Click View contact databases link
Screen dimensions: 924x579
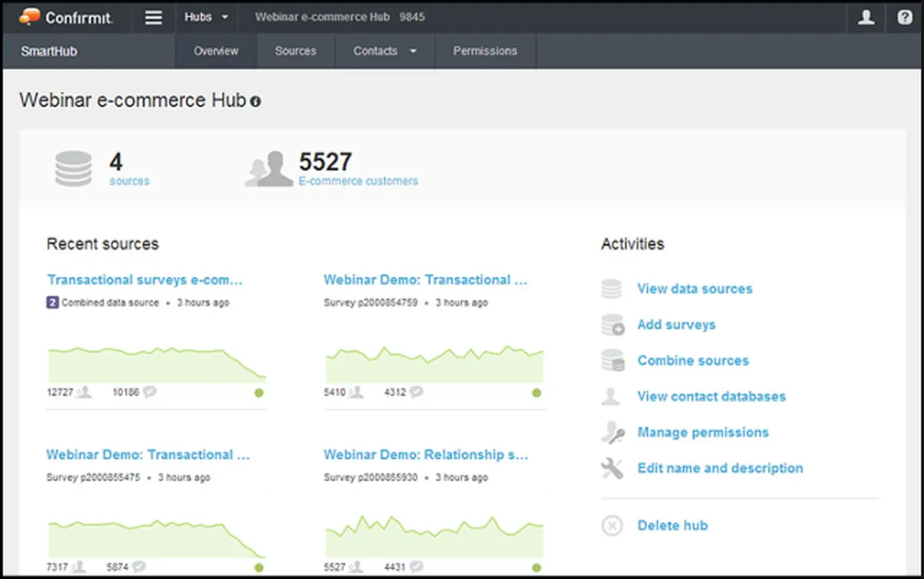711,397
